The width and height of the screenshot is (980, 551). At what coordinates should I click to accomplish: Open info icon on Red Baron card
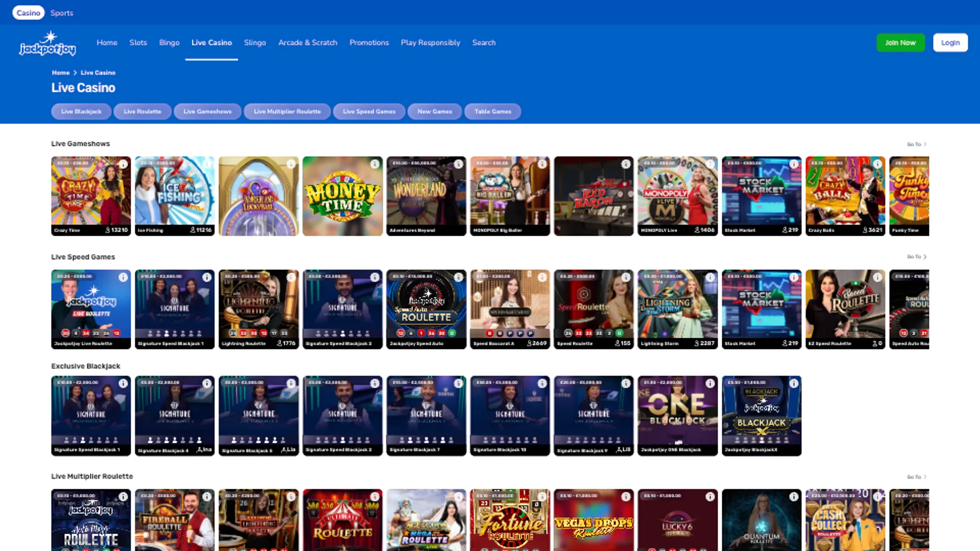point(626,164)
